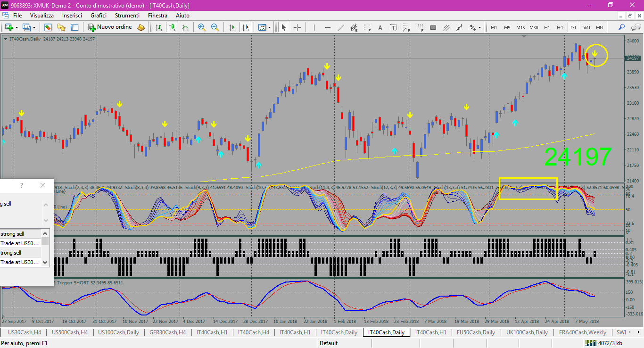Switch chart to candlesticks
The width and height of the screenshot is (644, 348).
(x=172, y=27)
